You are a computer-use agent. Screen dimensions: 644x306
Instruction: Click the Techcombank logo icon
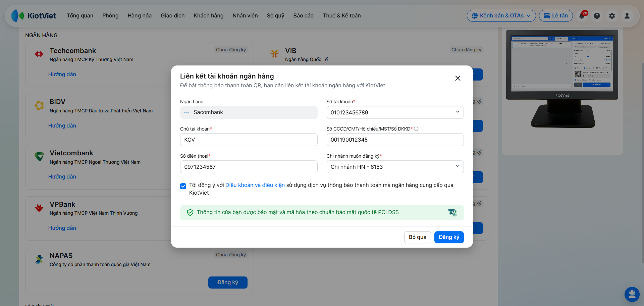[x=39, y=54]
